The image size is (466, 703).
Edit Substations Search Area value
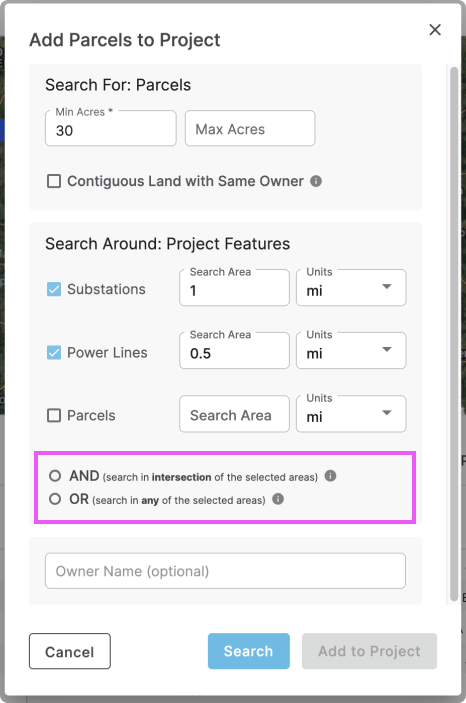(x=234, y=288)
